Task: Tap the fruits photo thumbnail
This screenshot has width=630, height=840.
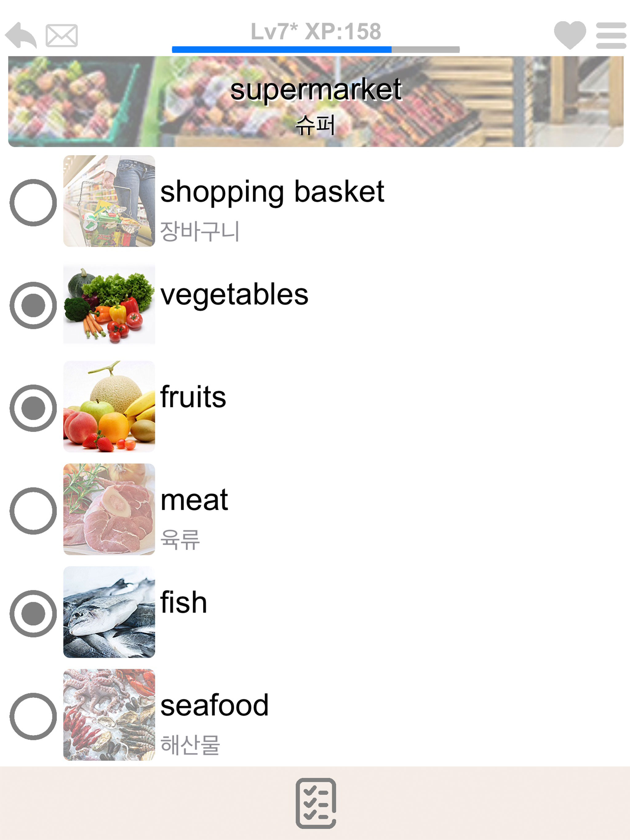Action: click(109, 407)
